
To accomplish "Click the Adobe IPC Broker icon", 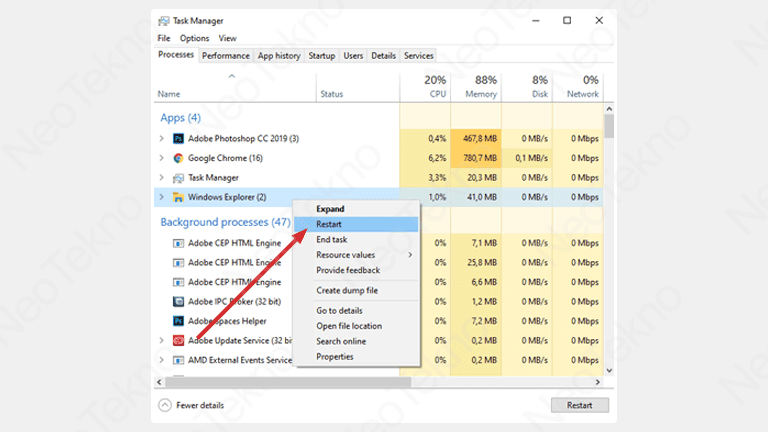I will 178,302.
